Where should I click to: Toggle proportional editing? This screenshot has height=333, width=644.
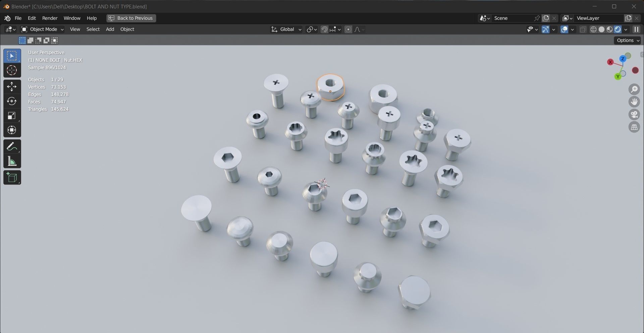(x=348, y=29)
